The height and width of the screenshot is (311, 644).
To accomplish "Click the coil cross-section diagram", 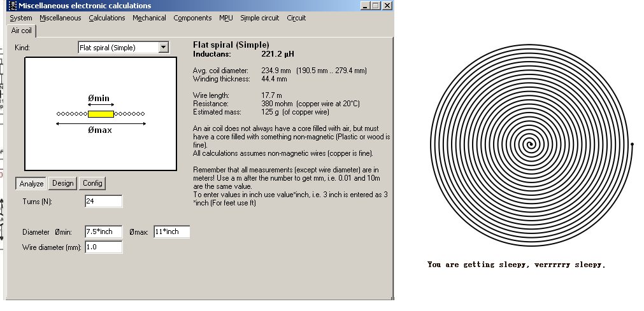I will (x=101, y=114).
